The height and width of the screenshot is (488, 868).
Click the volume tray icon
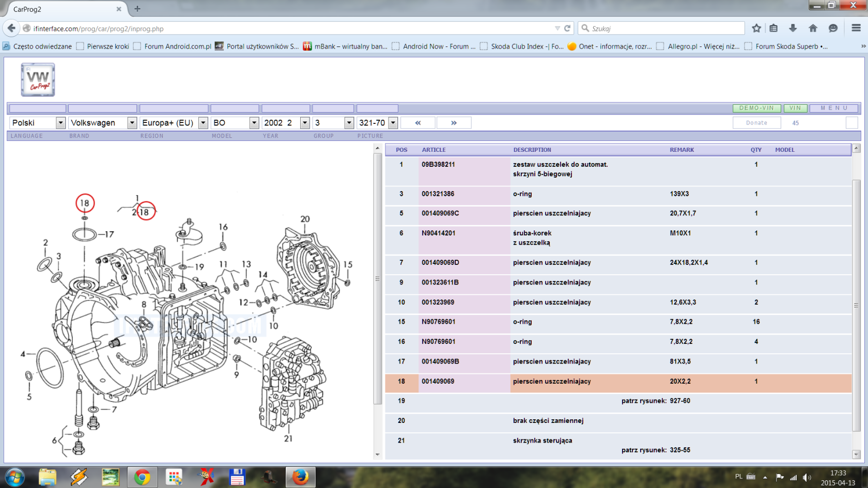[807, 477]
